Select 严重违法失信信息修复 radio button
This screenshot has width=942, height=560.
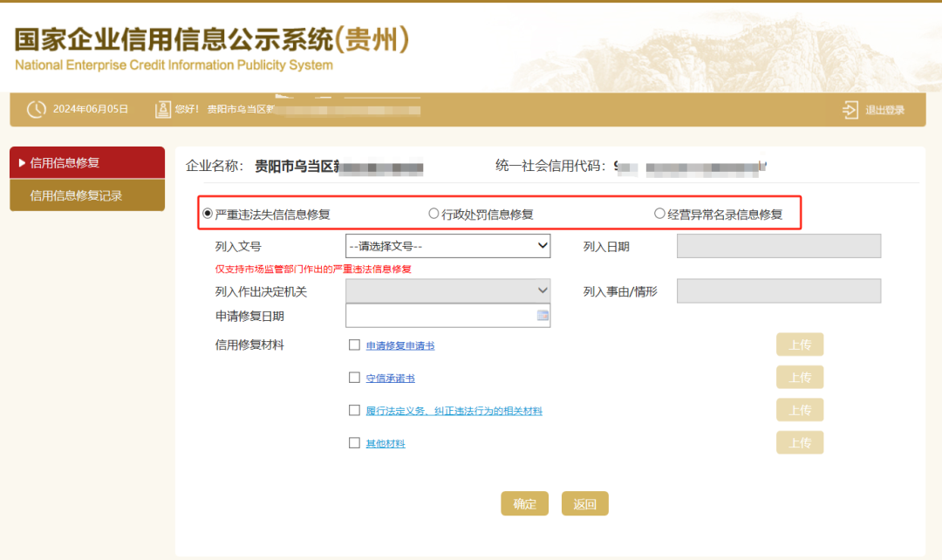pos(208,214)
